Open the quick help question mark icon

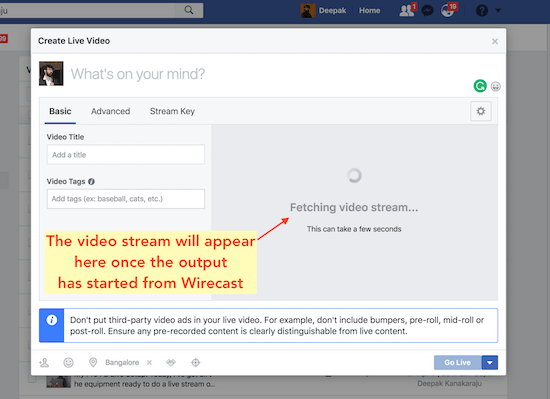click(x=482, y=11)
